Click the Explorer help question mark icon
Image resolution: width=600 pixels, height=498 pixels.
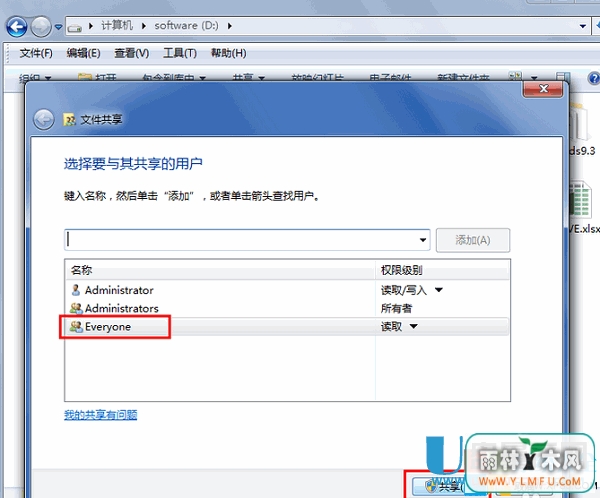coord(594,78)
